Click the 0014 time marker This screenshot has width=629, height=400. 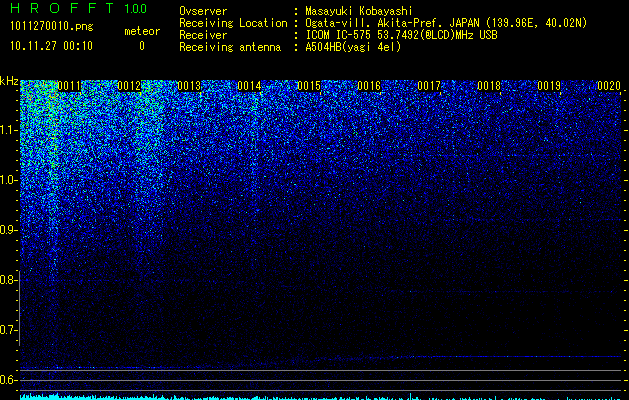tap(249, 86)
